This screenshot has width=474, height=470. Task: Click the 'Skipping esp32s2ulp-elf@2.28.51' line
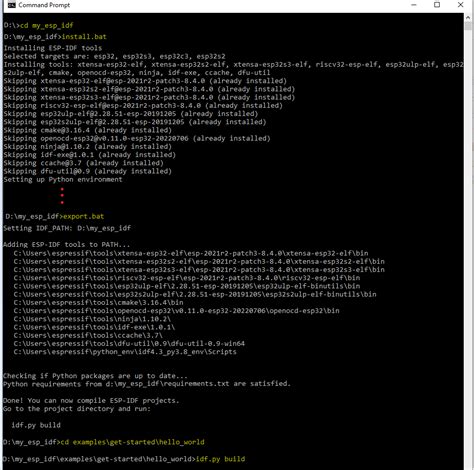[135, 122]
